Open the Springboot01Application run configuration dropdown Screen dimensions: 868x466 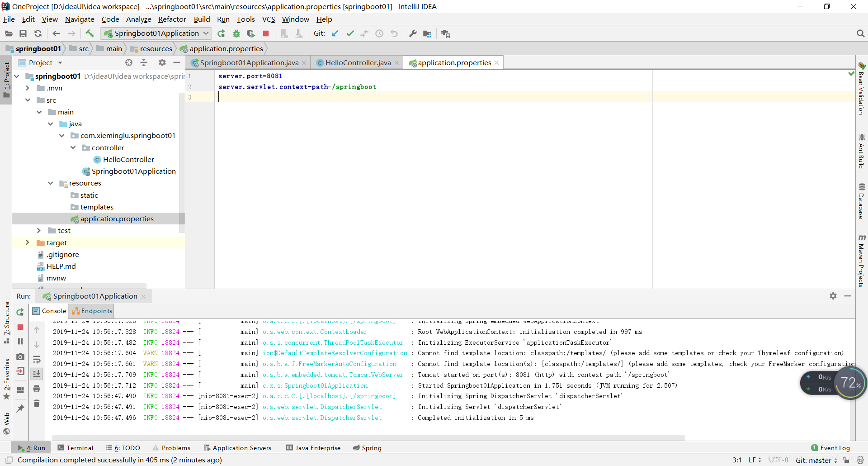pos(156,33)
